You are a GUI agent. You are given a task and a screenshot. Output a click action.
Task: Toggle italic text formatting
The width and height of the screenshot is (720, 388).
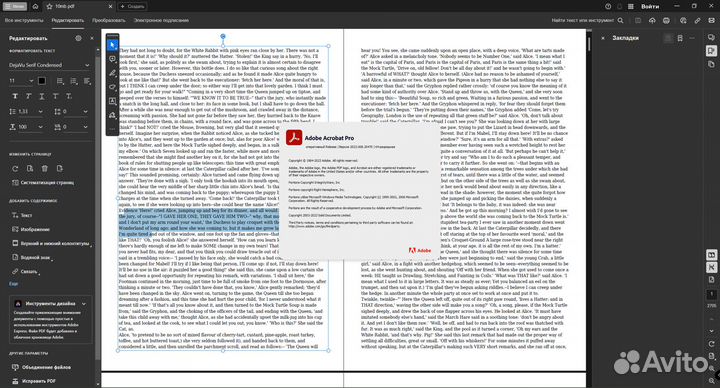point(28,96)
